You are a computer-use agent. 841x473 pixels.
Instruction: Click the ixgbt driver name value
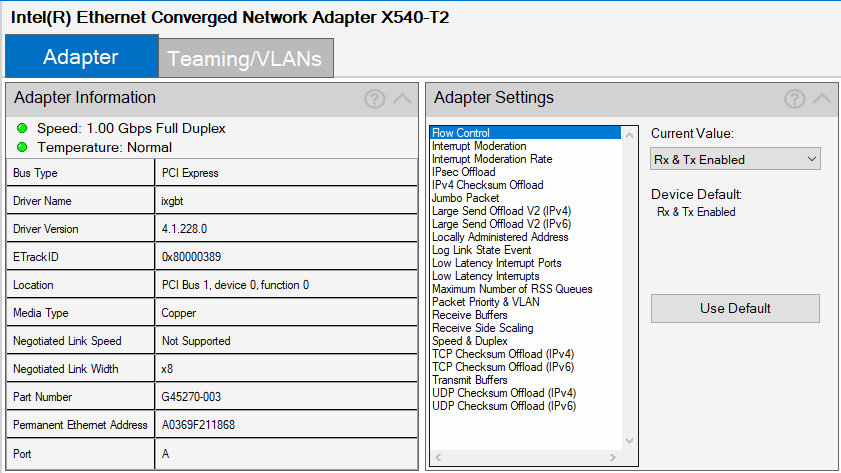click(286, 201)
